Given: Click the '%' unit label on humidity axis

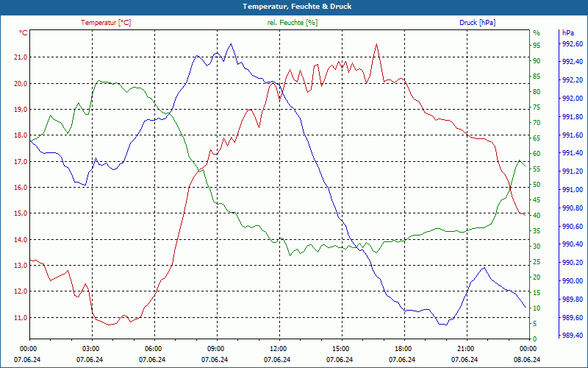Looking at the screenshot, I should [537, 33].
